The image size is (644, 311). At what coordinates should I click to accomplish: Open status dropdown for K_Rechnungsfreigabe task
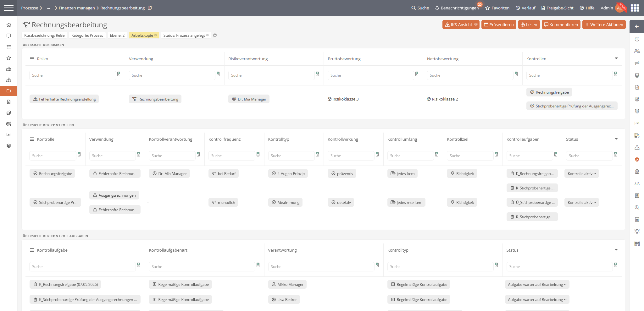point(537,285)
